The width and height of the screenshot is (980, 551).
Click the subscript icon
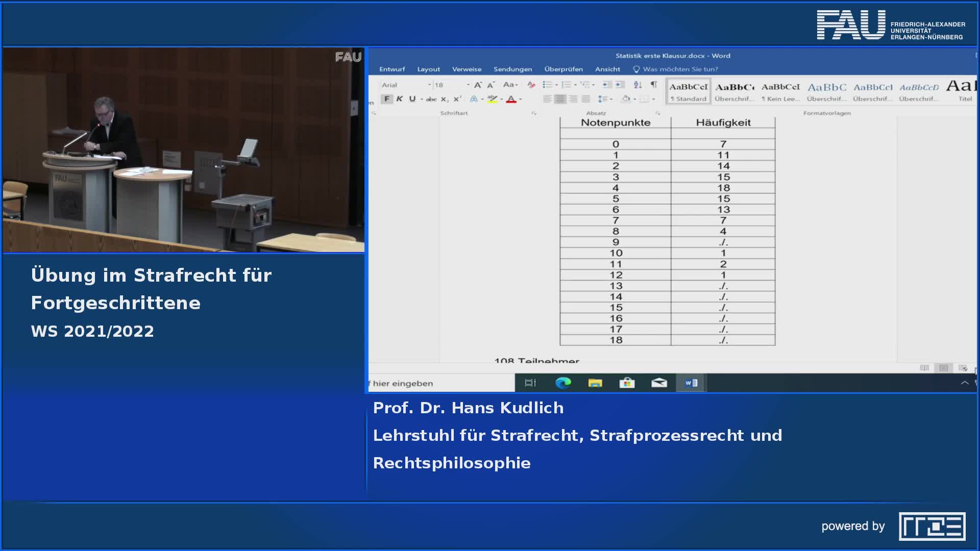coord(445,99)
